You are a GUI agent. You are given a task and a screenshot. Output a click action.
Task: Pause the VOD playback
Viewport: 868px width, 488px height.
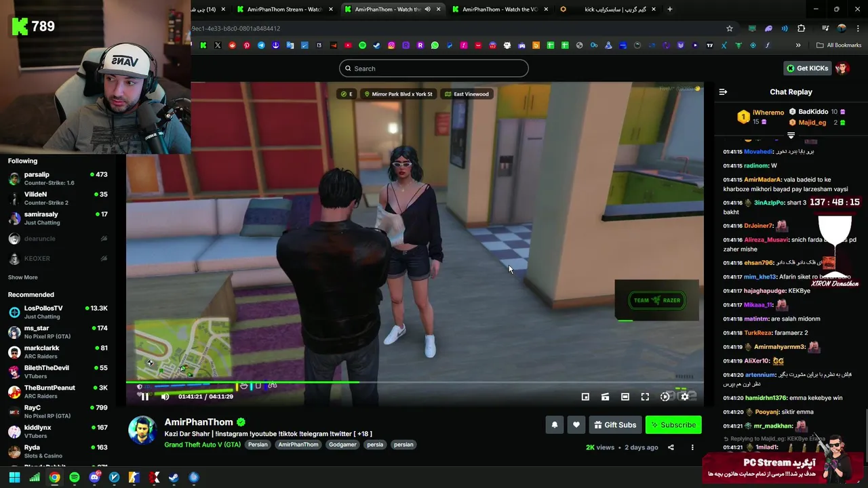coord(144,396)
